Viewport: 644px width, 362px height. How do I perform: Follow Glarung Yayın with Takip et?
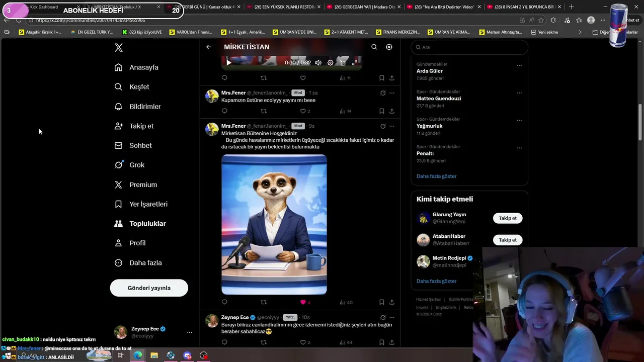[508, 218]
